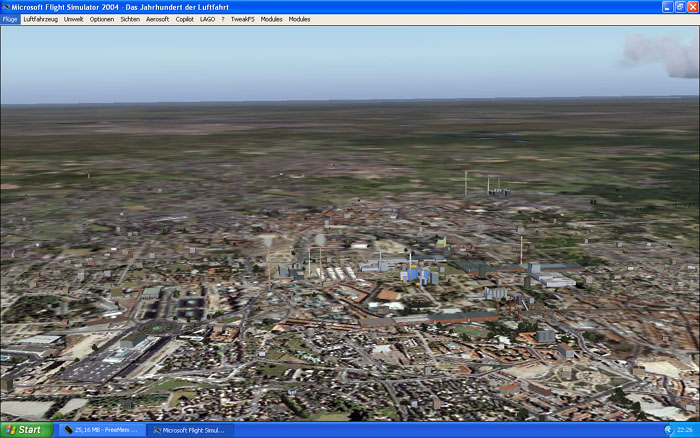Open the Copilot menu
Viewport: 700px width, 438px height.
pos(184,19)
